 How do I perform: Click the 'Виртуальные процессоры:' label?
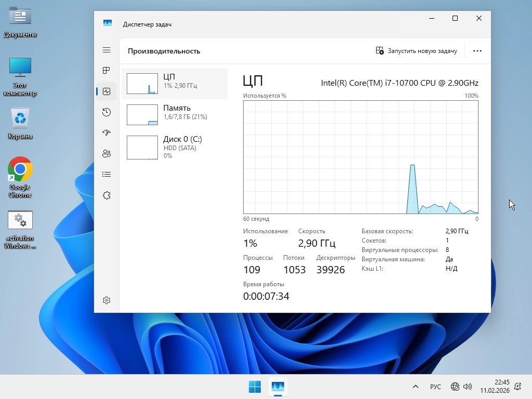pyautogui.click(x=400, y=250)
